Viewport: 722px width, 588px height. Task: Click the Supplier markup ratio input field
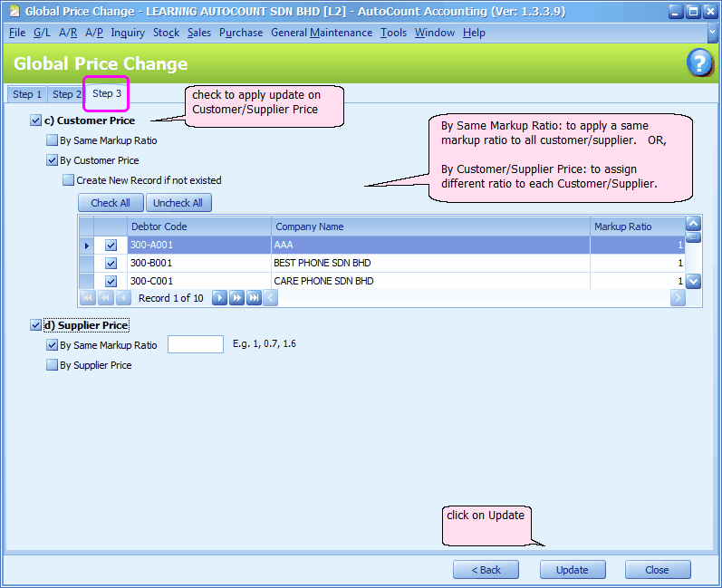[196, 344]
